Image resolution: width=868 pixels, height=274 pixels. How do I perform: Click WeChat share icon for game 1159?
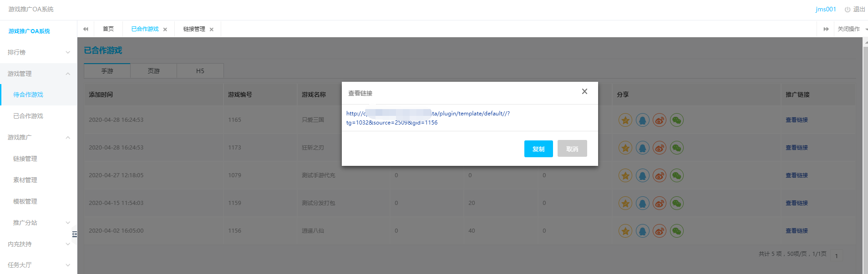(677, 204)
